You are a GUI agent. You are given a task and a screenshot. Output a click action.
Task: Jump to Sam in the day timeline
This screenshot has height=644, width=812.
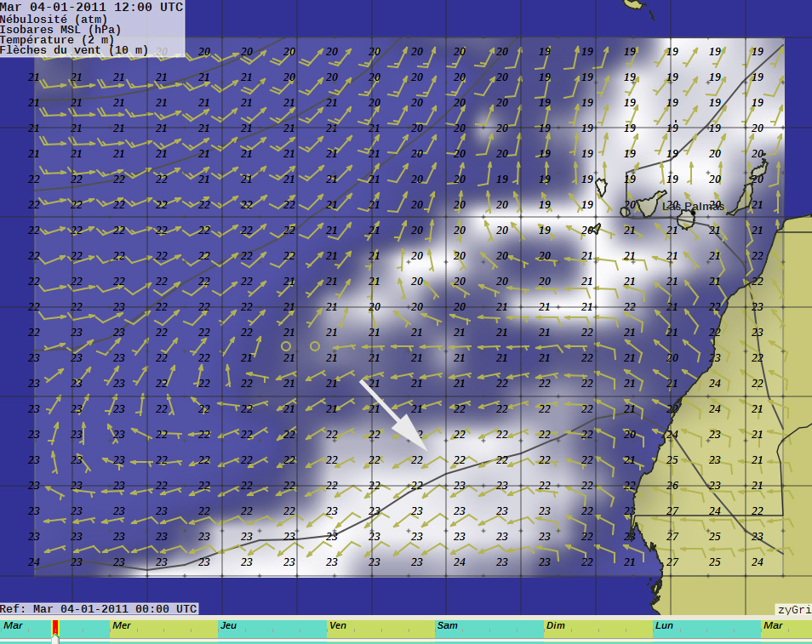[x=489, y=629]
